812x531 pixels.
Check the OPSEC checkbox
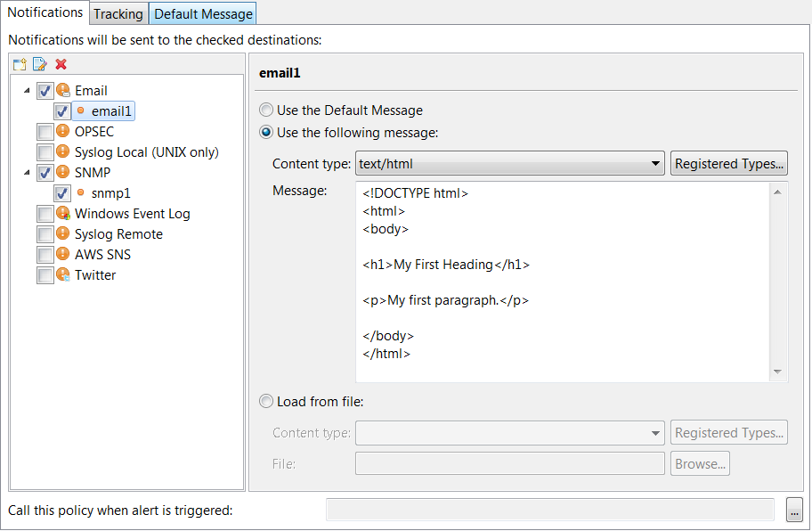tap(45, 132)
